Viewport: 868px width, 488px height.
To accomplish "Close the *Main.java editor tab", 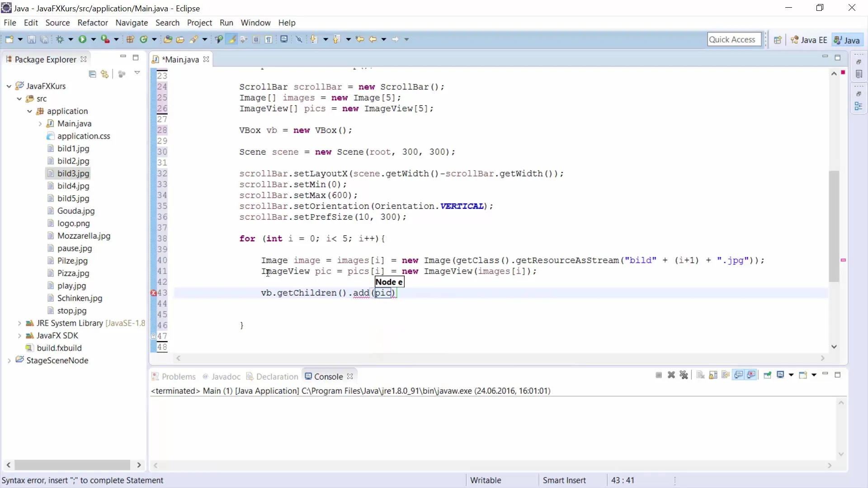I will click(x=206, y=59).
